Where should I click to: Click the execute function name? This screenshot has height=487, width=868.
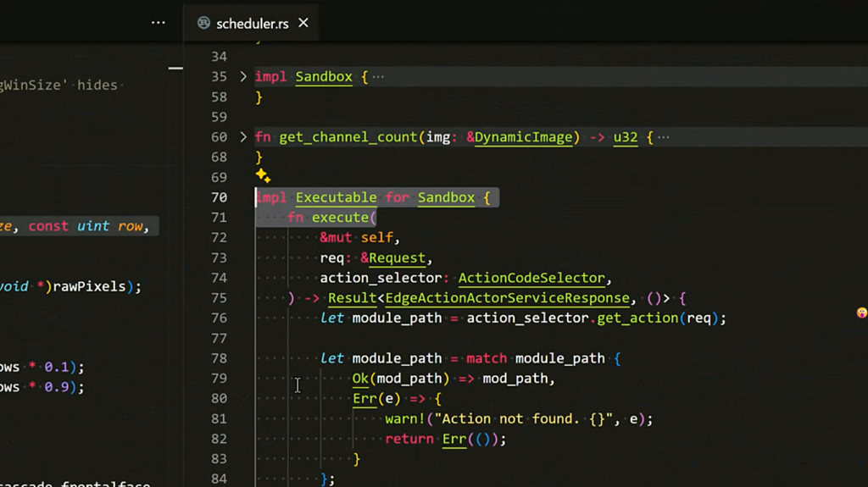(x=340, y=218)
